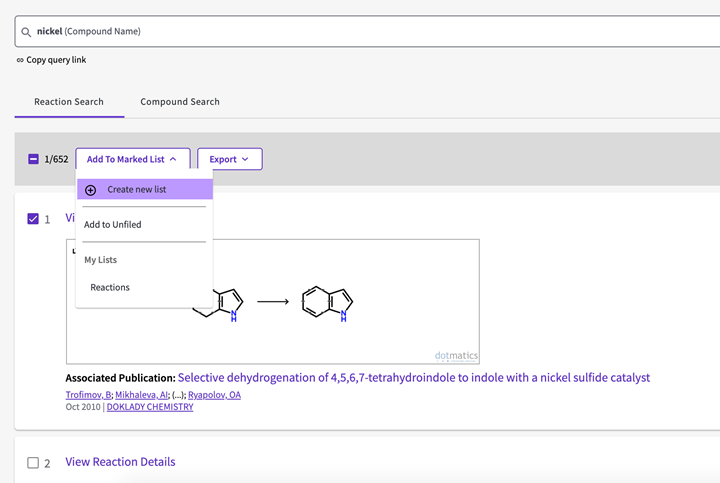Select Create new list menu entry
The width and height of the screenshot is (720, 483).
pyautogui.click(x=145, y=189)
